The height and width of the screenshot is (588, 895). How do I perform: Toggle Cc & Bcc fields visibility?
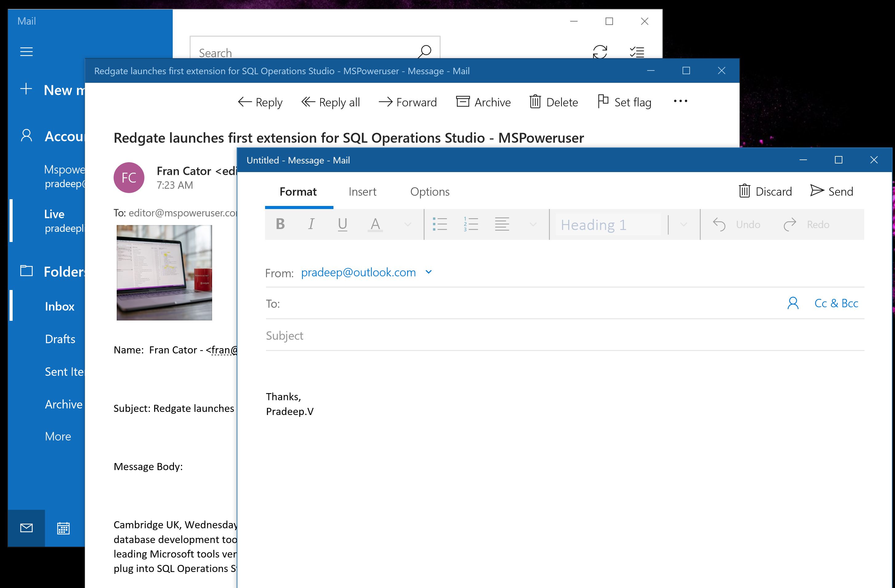837,303
